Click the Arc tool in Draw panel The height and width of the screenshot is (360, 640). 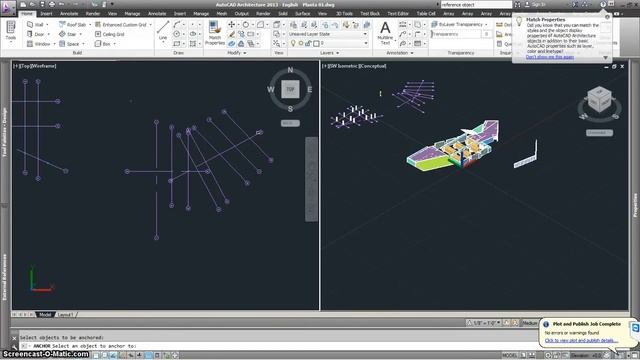coord(176,24)
